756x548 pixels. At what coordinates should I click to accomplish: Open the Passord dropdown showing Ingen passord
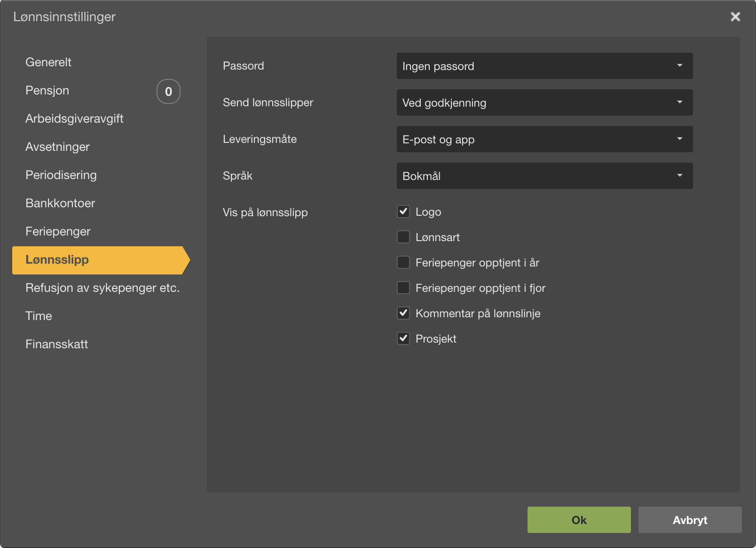pyautogui.click(x=544, y=66)
